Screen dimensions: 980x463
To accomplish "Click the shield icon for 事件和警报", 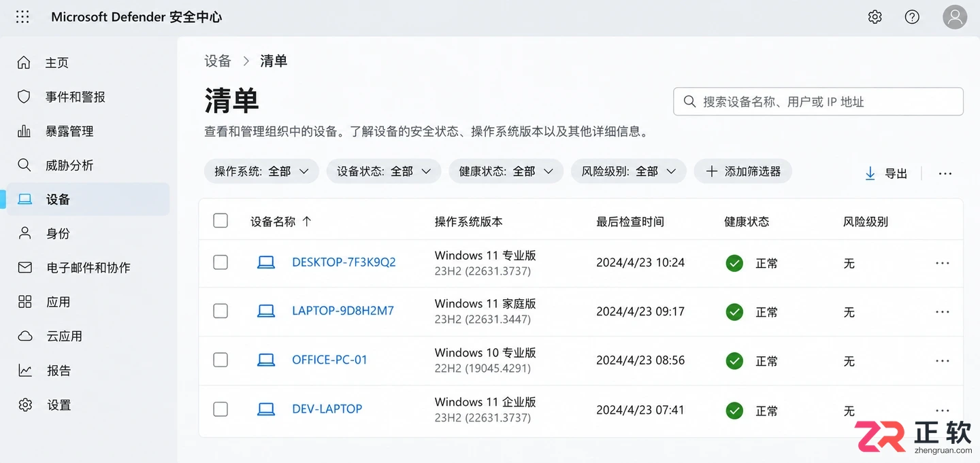I will tap(24, 97).
